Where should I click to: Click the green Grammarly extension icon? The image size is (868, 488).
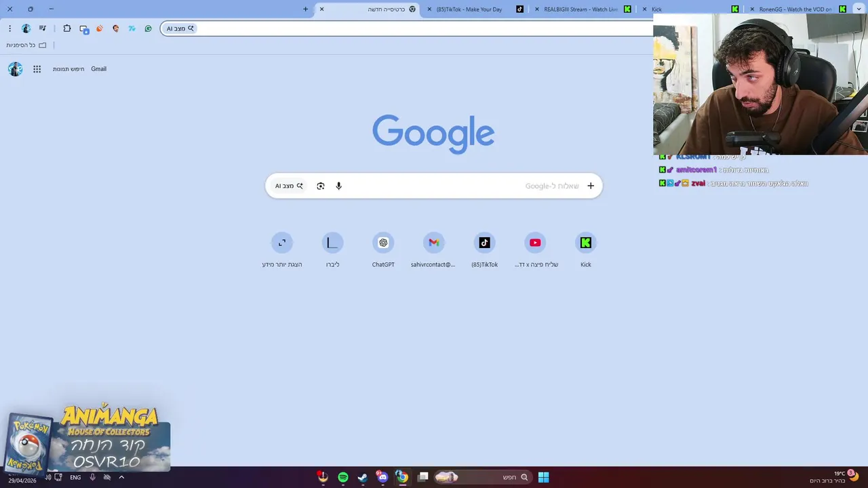(148, 28)
